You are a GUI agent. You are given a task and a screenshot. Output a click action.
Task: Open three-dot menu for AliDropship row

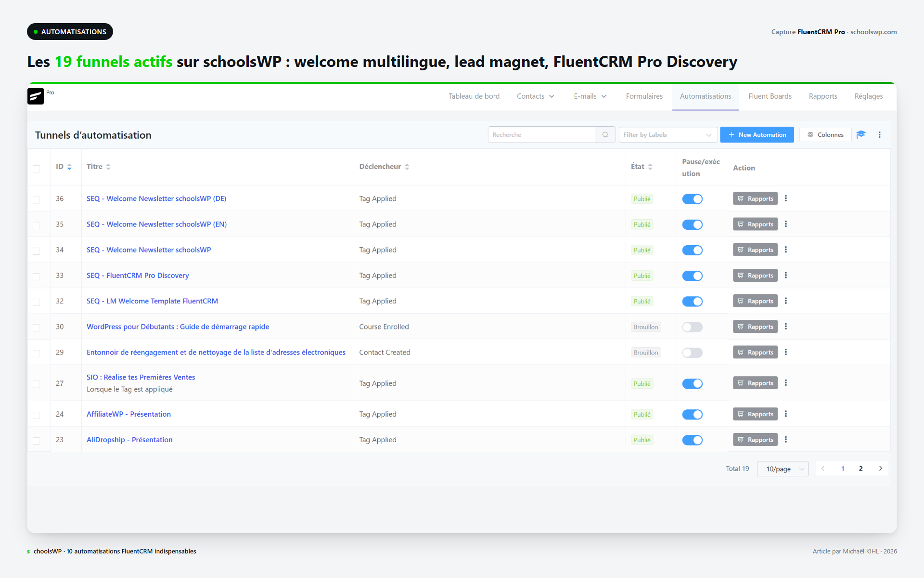(x=785, y=439)
